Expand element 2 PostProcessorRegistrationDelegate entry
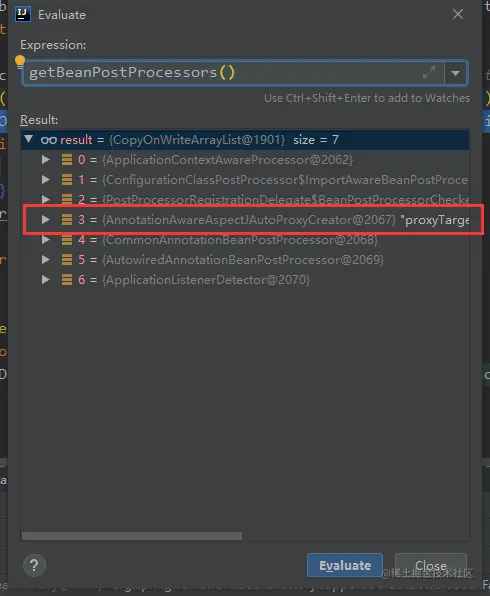 pos(46,199)
